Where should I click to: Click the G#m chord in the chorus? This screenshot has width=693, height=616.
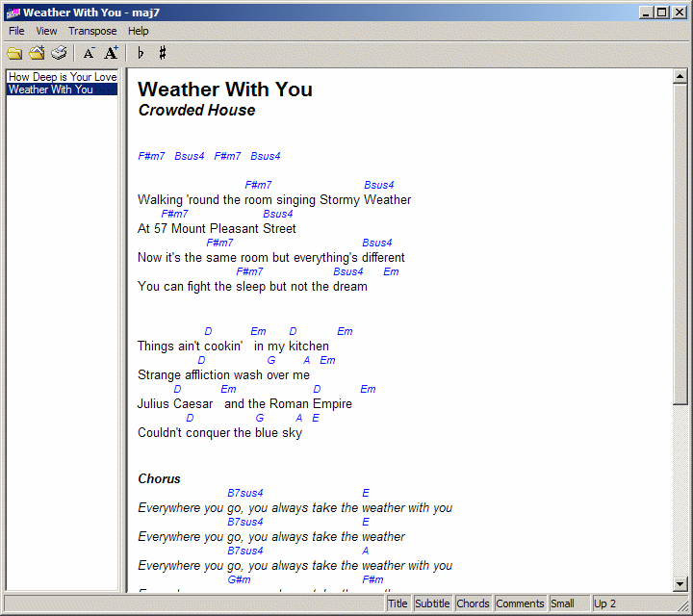pos(239,579)
